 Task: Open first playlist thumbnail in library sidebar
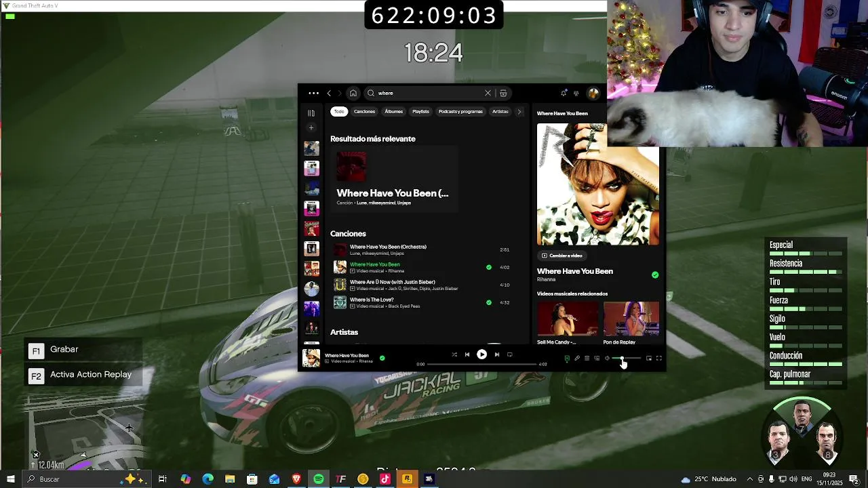tap(311, 148)
